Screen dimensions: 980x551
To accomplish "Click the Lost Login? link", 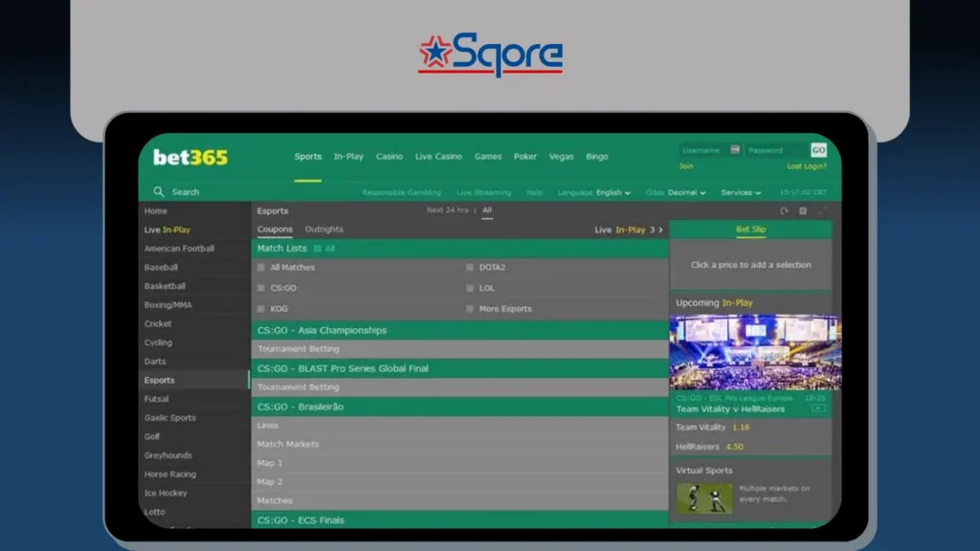I will click(806, 166).
